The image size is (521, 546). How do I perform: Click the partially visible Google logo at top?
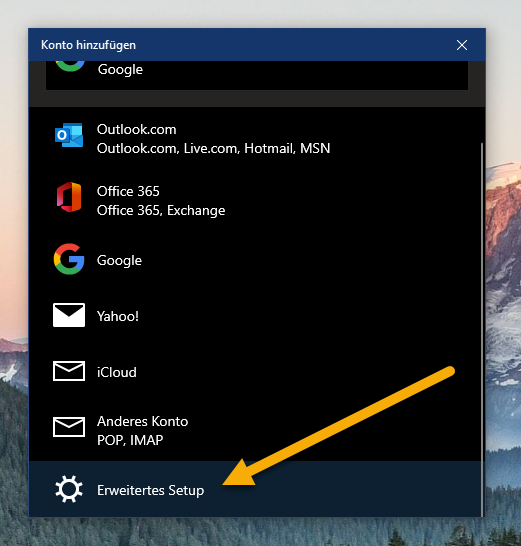point(70,66)
